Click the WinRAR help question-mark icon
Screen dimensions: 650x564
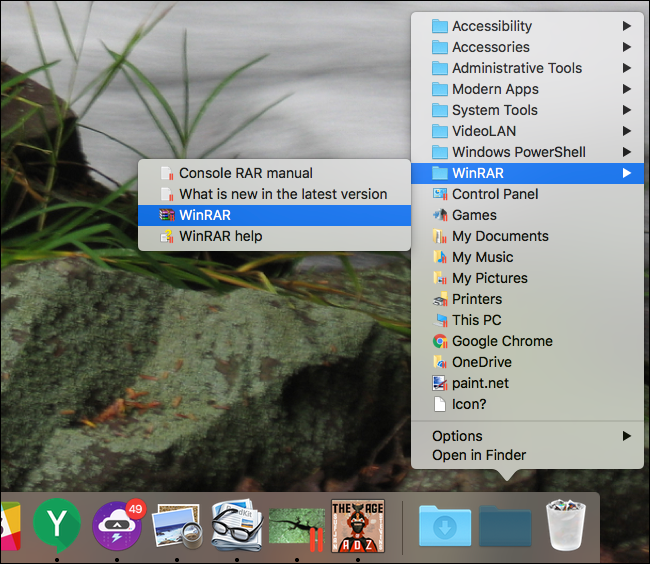[x=167, y=236]
